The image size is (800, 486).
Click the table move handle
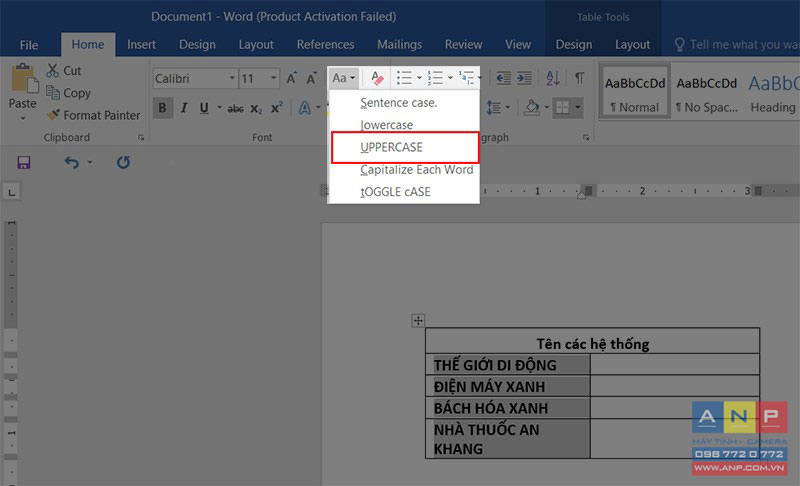[418, 320]
